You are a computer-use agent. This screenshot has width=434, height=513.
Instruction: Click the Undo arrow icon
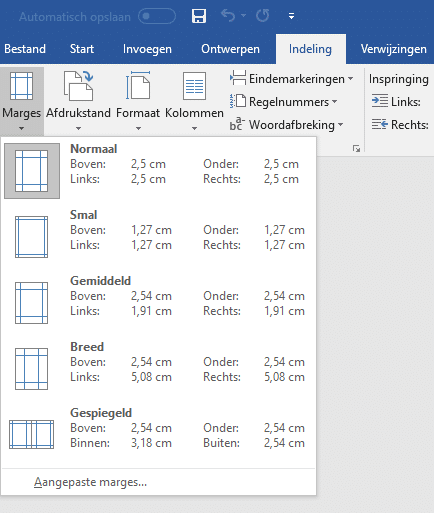(228, 16)
